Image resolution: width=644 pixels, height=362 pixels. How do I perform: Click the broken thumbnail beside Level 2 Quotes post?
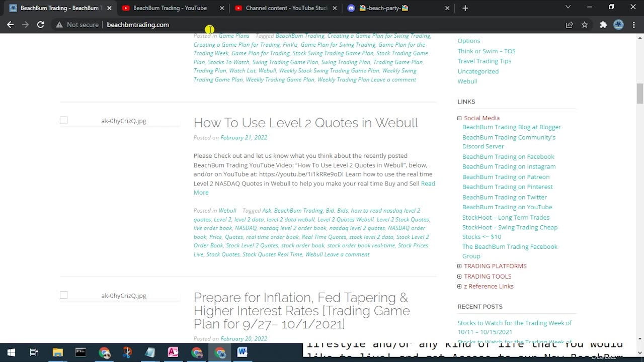coord(120,121)
